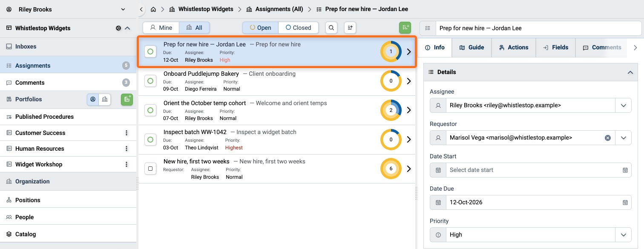The image size is (644, 249).
Task: Open details arrow for Inspect batch WW-1042
Action: click(409, 140)
